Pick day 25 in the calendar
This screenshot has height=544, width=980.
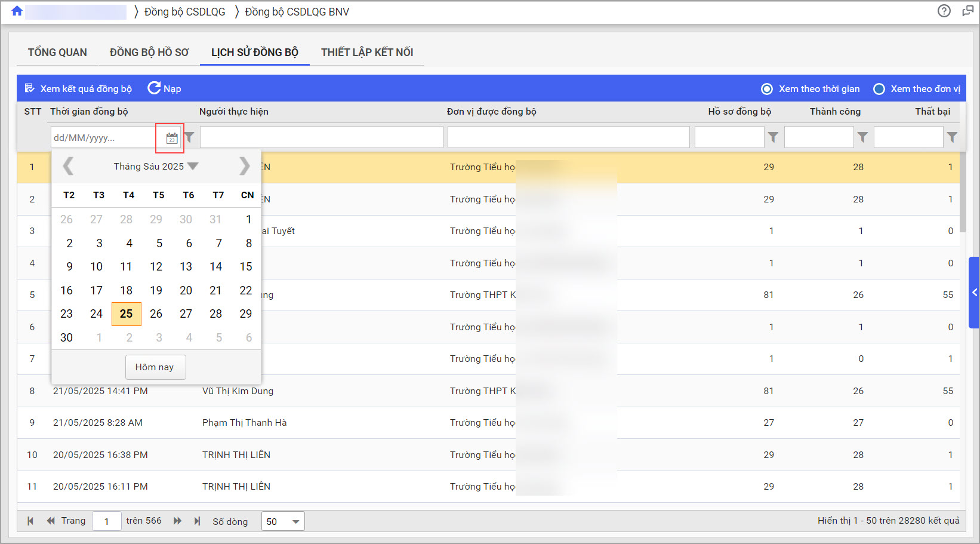pyautogui.click(x=127, y=314)
